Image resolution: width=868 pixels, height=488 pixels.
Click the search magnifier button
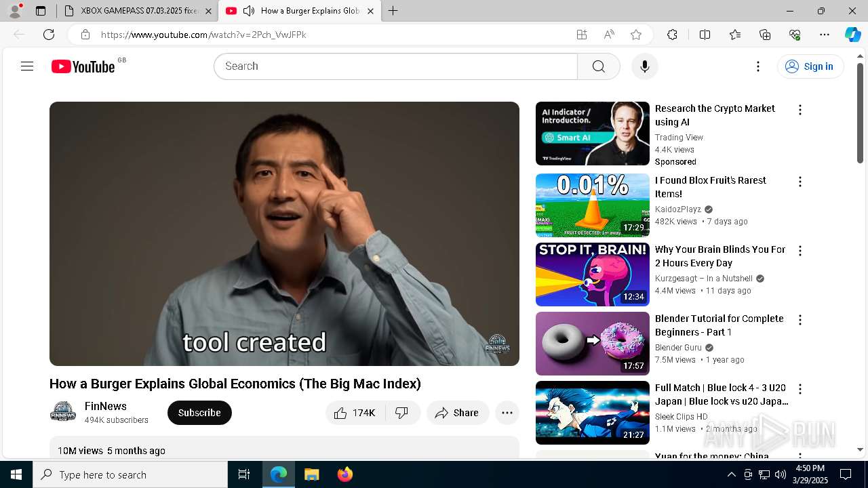pos(598,66)
